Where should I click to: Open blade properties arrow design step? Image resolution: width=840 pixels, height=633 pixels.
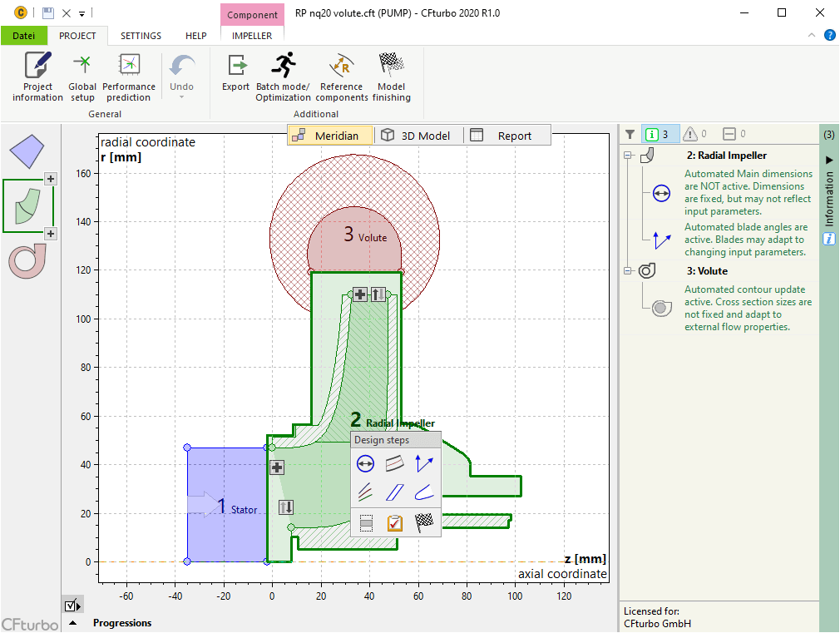pos(424,463)
